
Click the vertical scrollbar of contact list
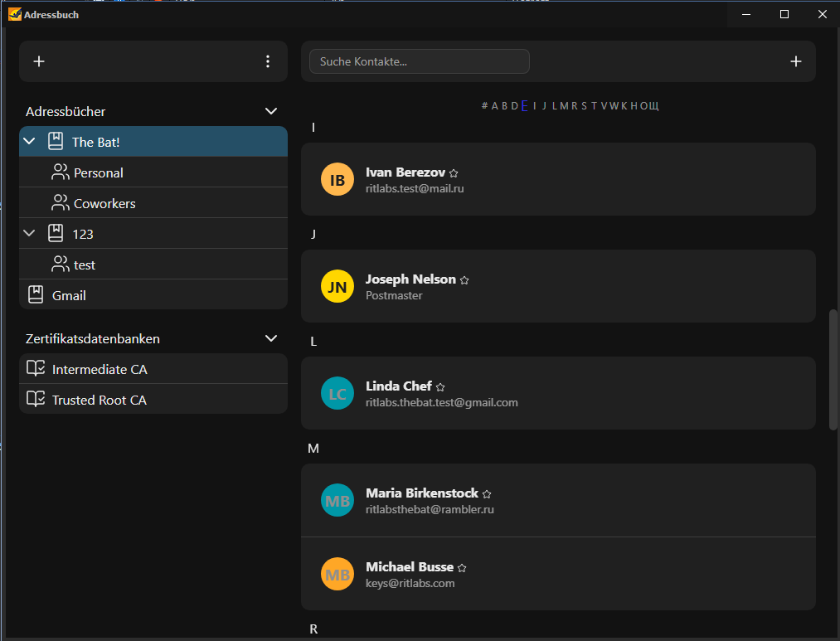point(833,369)
